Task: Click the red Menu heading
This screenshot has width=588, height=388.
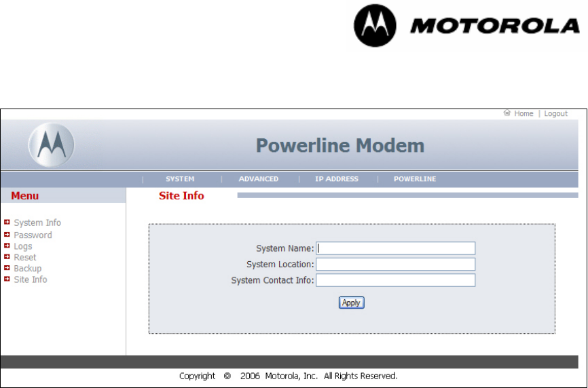Action: tap(24, 195)
